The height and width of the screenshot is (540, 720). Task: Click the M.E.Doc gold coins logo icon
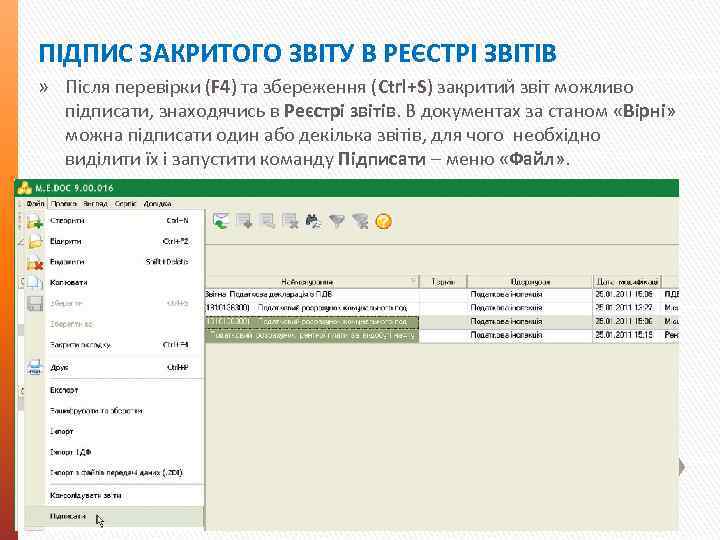(x=24, y=188)
